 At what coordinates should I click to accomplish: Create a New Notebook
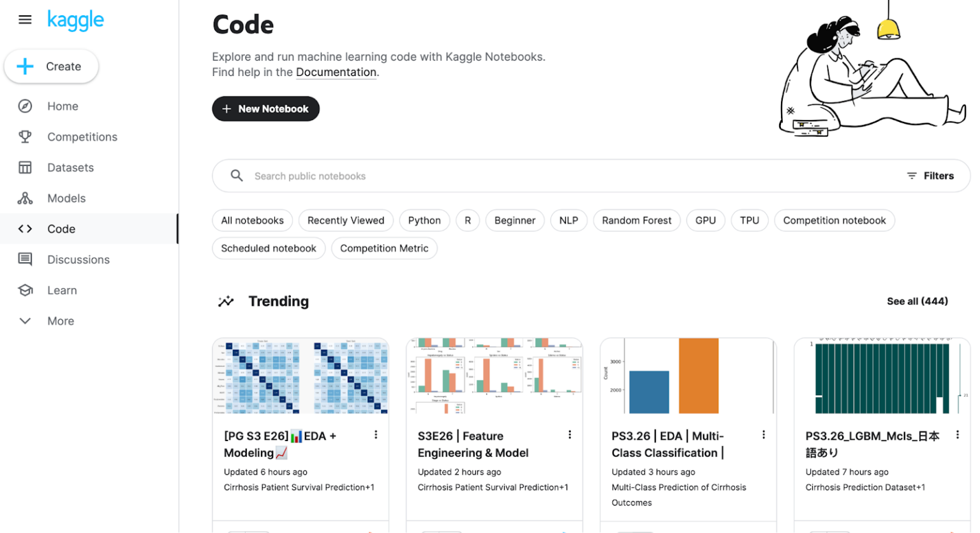coord(265,109)
